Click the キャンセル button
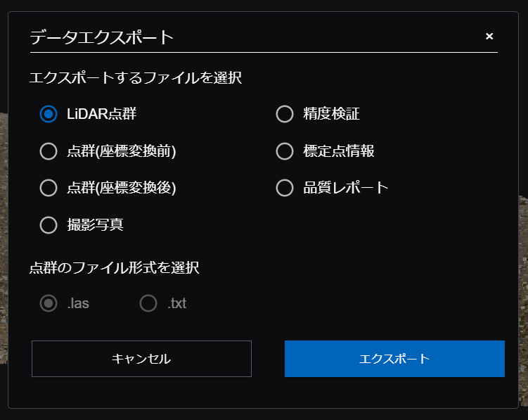This screenshot has height=420, width=528. click(x=141, y=359)
